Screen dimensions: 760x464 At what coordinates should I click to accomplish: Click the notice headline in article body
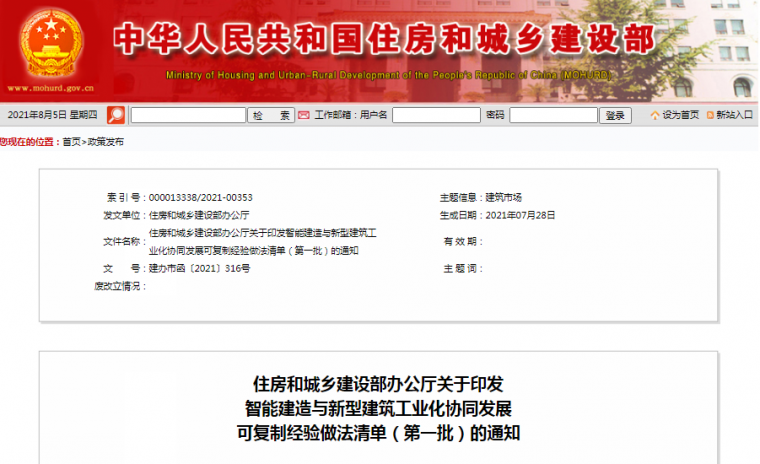pos(379,409)
